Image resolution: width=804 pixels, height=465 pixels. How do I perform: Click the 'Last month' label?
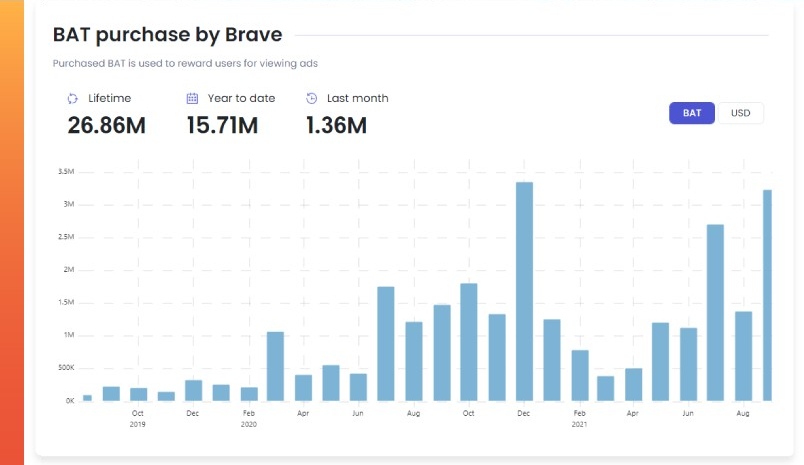pos(357,98)
